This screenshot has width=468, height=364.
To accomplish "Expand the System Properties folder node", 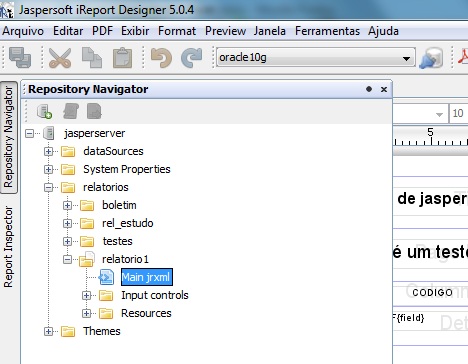I will click(x=48, y=170).
